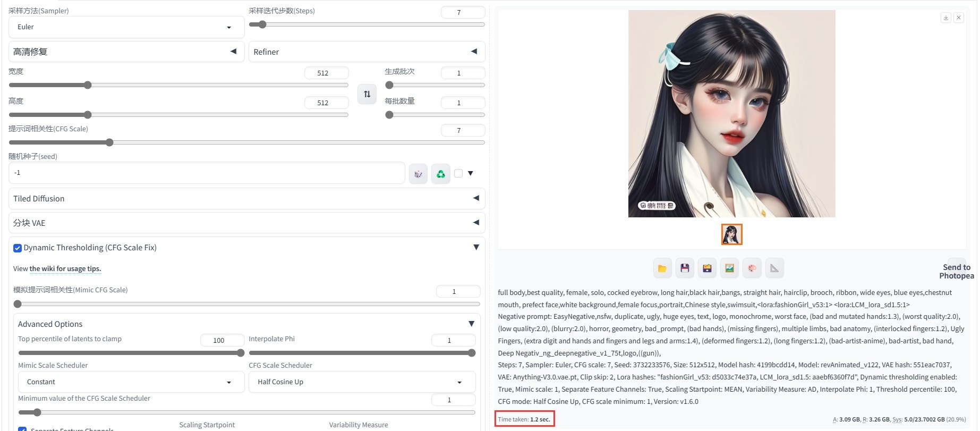980x431 pixels.
Task: Click the 生成批次 number field
Action: [x=463, y=73]
